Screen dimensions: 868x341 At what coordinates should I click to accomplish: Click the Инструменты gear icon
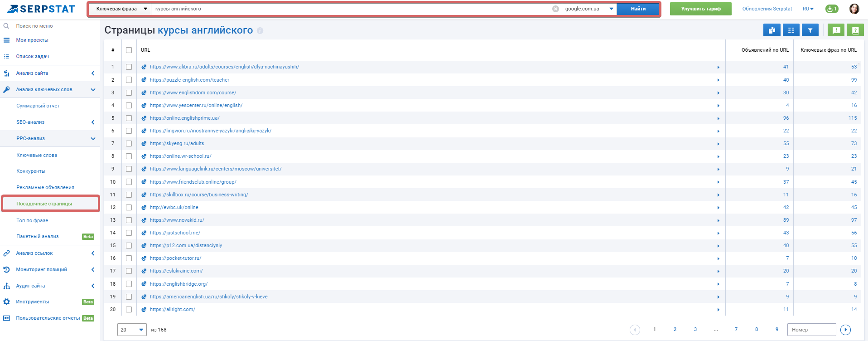6,302
